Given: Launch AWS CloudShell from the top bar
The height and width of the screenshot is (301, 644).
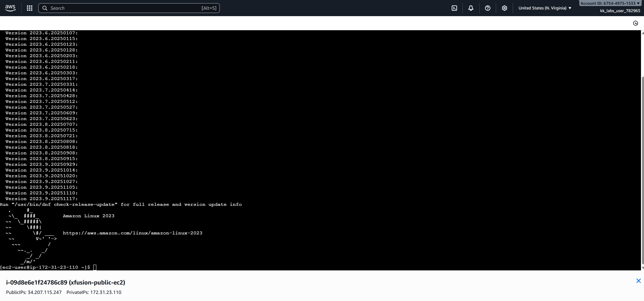Looking at the screenshot, I should [454, 8].
